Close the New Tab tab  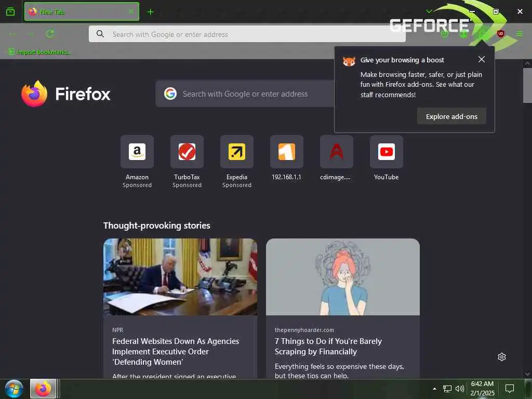tap(131, 12)
